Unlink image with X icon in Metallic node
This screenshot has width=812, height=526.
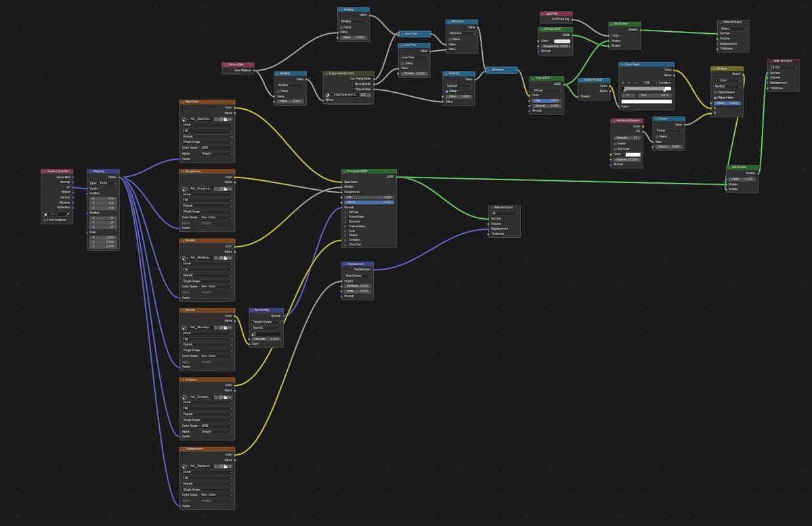coord(230,258)
